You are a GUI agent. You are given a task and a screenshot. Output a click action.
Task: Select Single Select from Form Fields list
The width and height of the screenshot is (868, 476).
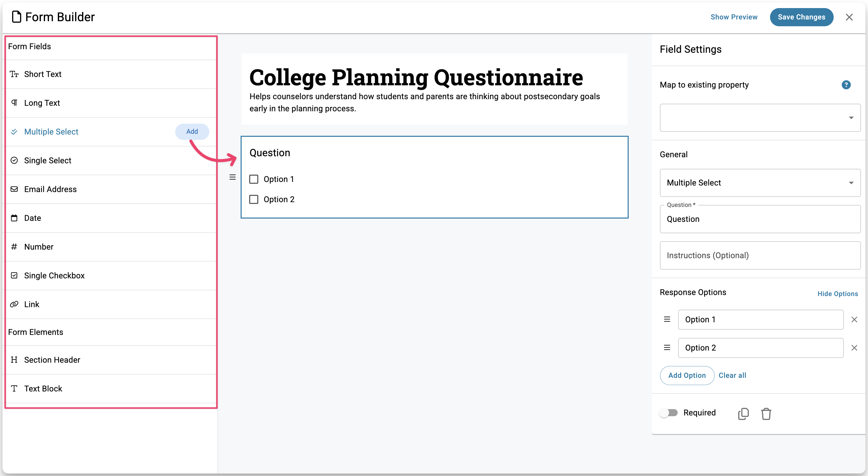(x=47, y=160)
